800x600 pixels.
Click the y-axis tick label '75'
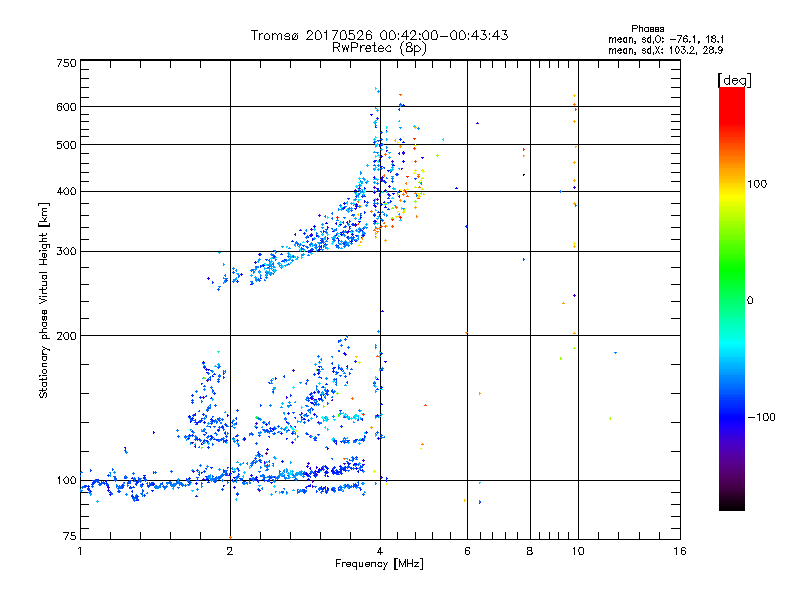[x=70, y=536]
